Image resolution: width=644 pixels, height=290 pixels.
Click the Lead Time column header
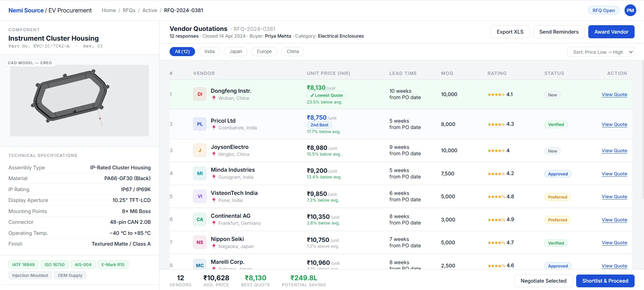pyautogui.click(x=403, y=73)
